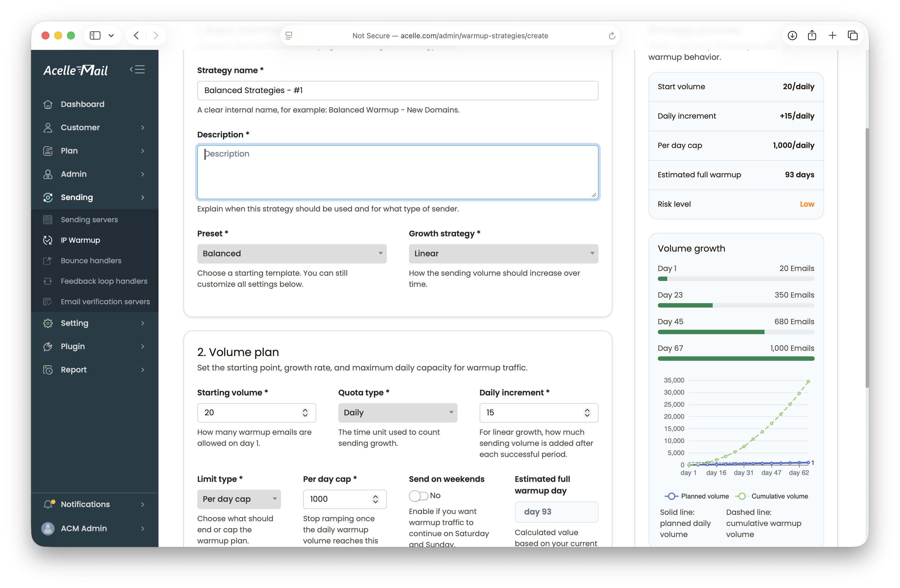Click the Email verification servers icon
This screenshot has height=588, width=900.
coord(48,302)
